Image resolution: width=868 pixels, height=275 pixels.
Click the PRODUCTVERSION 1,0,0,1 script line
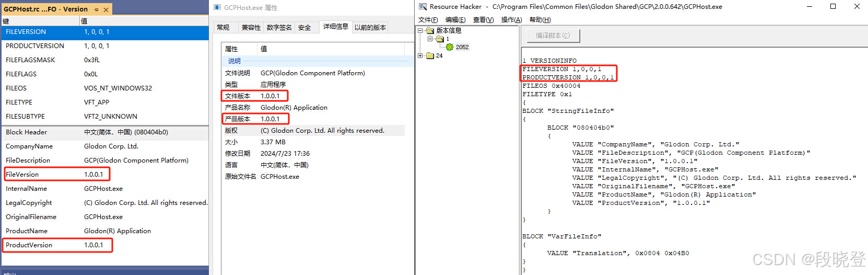pos(568,77)
